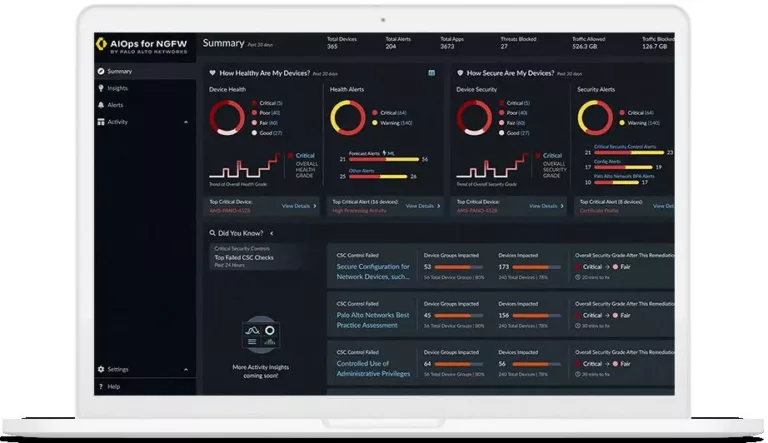Click Device Groups Impacted bar showing 64

coord(458,364)
